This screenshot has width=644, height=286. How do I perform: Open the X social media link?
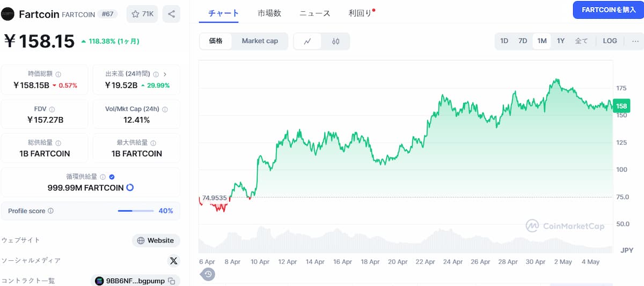click(x=173, y=261)
